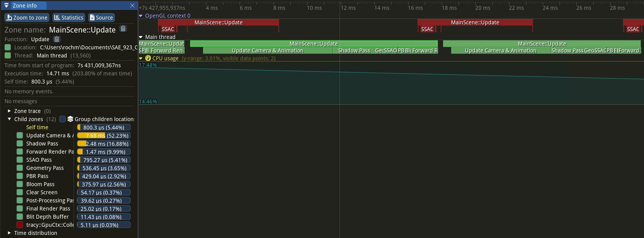Click the CPU usage plot icon
The height and width of the screenshot is (238, 644).
(x=148, y=58)
